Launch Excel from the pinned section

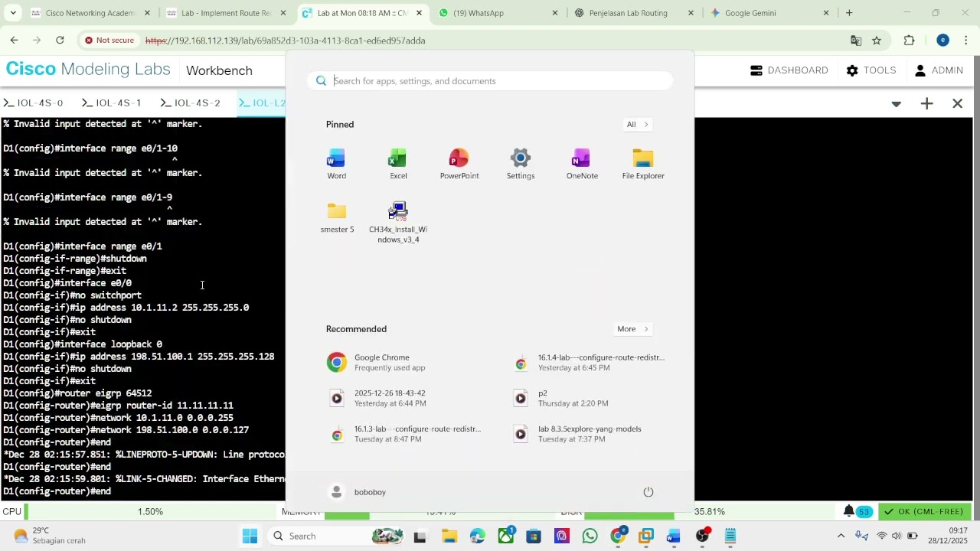[x=398, y=165]
